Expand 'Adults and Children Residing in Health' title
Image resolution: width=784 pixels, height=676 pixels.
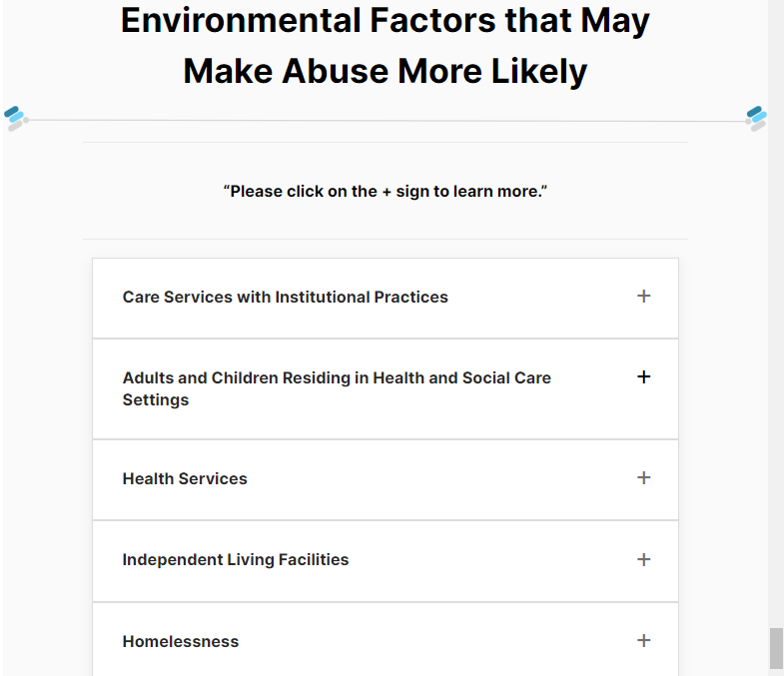[x=337, y=388]
